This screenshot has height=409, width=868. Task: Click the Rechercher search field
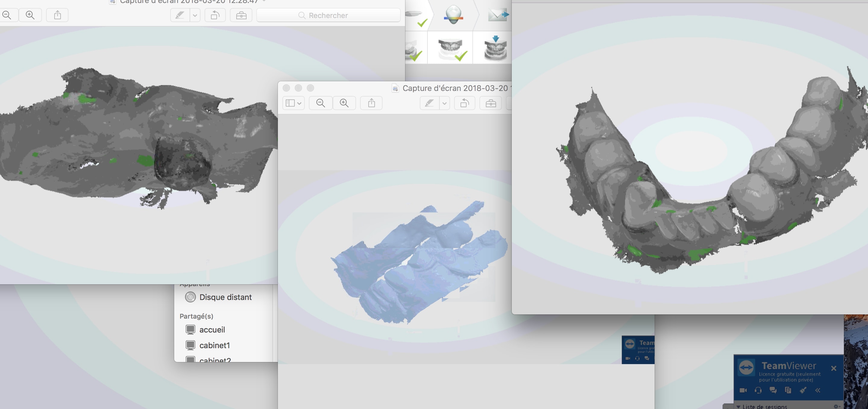pos(328,15)
